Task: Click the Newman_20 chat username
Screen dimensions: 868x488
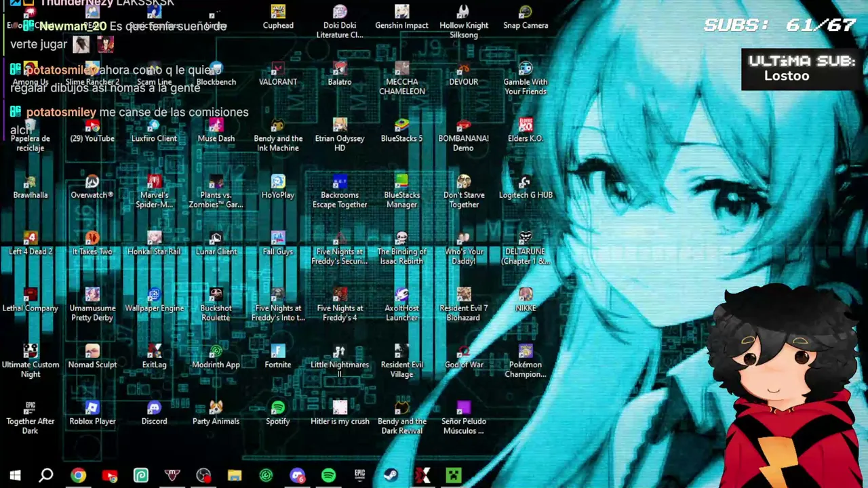Action: 73,26
